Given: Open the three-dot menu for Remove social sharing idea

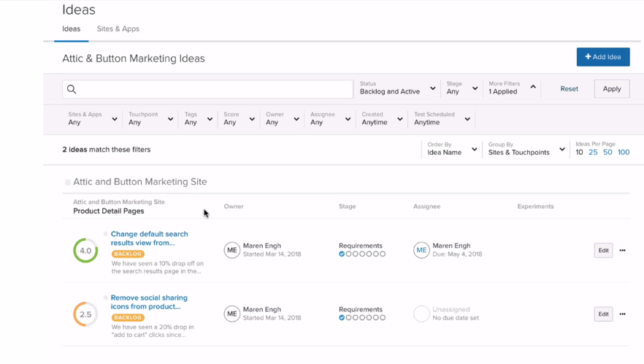Looking at the screenshot, I should [x=622, y=314].
